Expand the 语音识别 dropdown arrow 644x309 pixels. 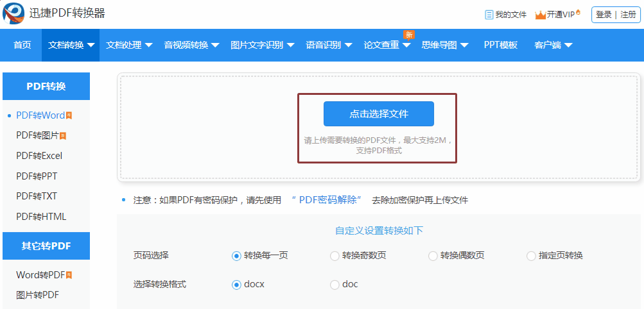[x=348, y=46]
